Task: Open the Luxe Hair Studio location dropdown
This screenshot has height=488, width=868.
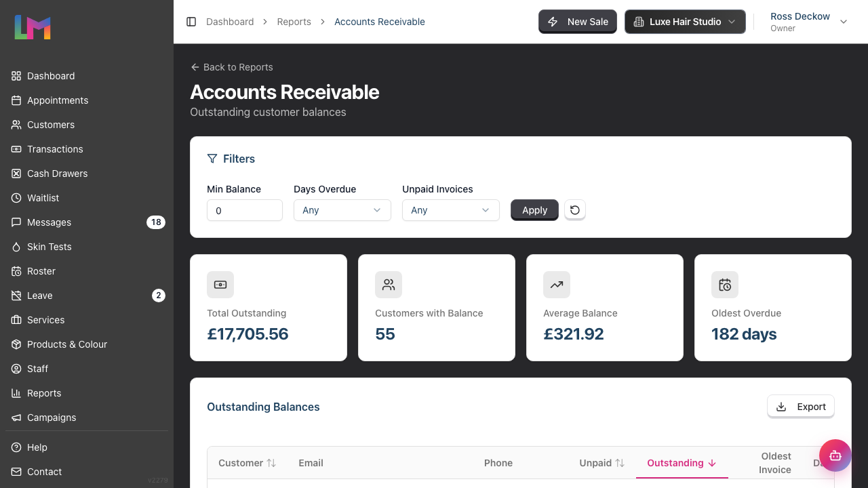Action: pyautogui.click(x=685, y=22)
